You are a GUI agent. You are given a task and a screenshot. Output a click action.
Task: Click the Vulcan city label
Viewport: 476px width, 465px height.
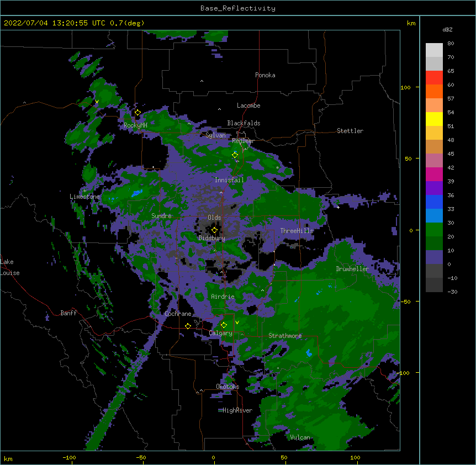300,437
